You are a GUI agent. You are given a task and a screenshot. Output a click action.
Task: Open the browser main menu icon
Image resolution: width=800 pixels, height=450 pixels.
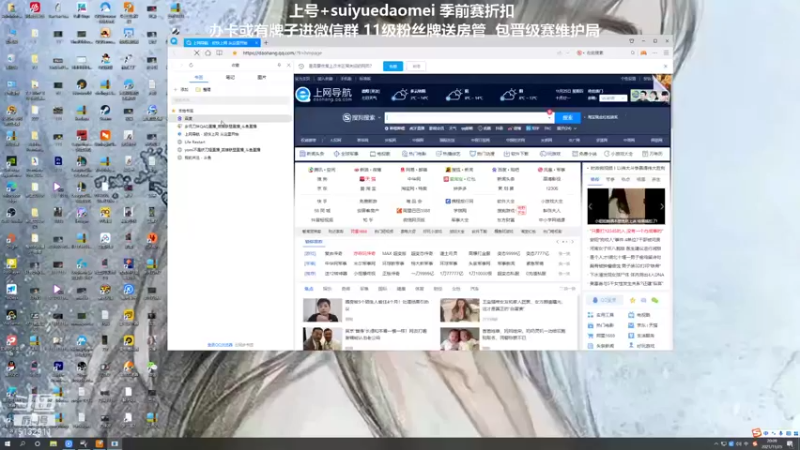666,53
